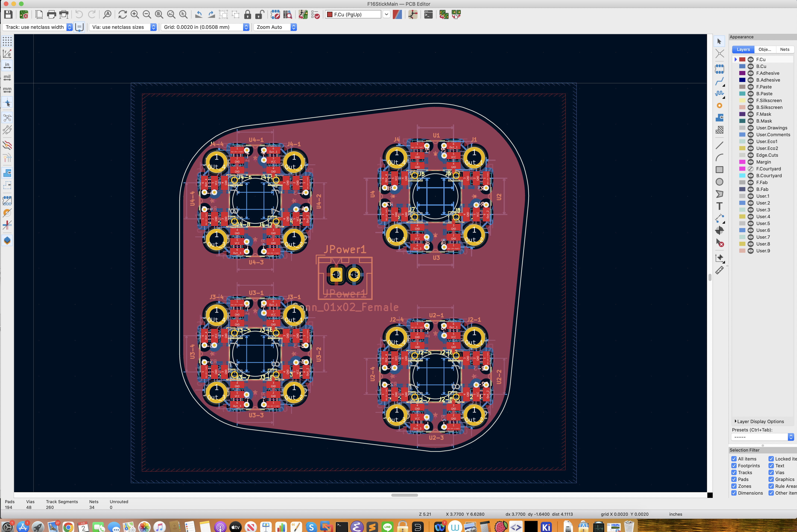Open the Presets combo box
797x532 pixels.
pos(762,437)
